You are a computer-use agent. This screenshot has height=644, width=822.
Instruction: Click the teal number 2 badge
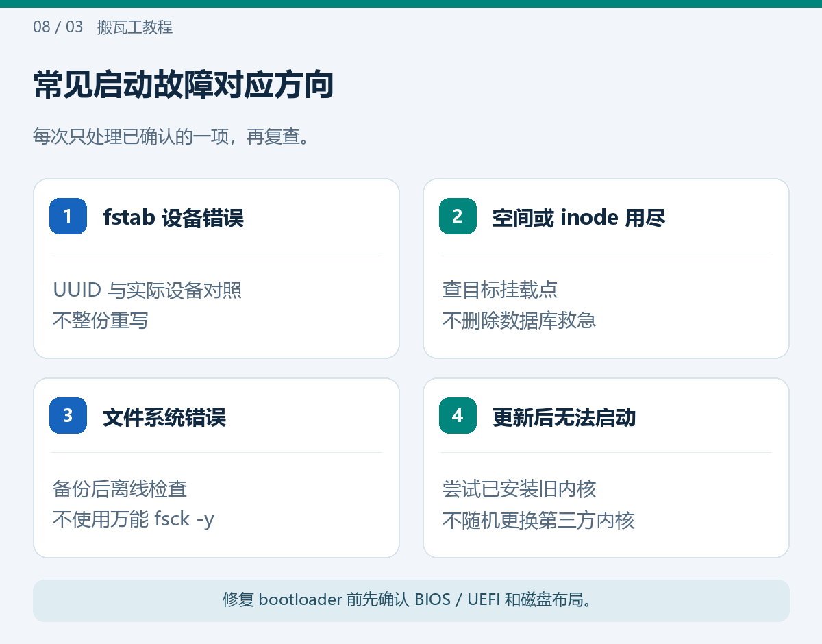[x=458, y=216]
